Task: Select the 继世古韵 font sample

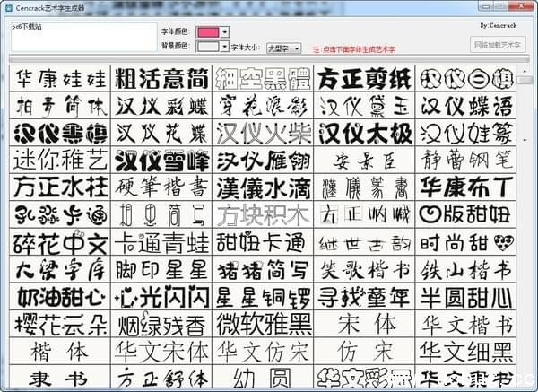Action: coord(364,242)
